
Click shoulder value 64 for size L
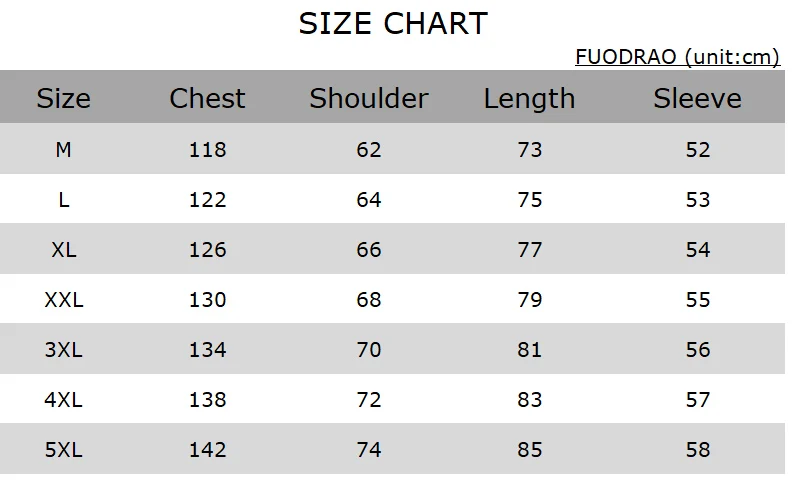pos(369,199)
